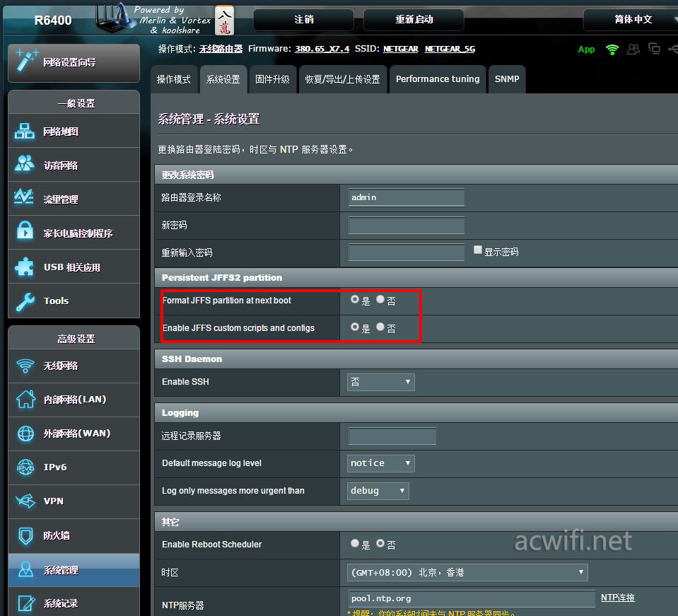This screenshot has width=678, height=616.
Task: Click the mahjong tile logo icon
Action: pyautogui.click(x=224, y=20)
